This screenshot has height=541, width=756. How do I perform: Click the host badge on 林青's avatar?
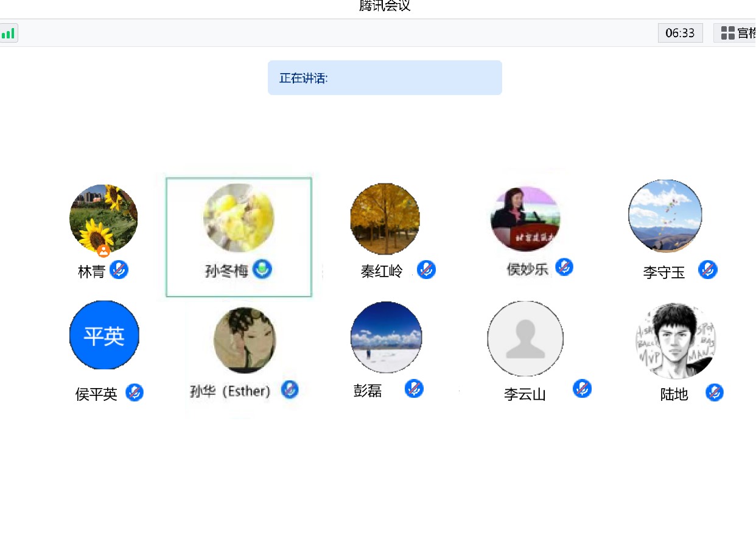(103, 251)
